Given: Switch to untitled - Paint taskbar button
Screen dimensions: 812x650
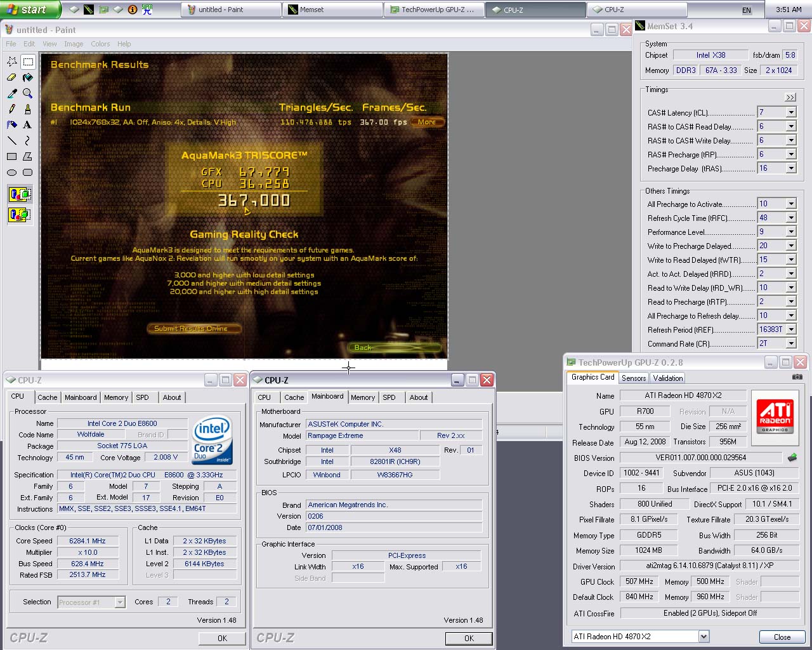Looking at the screenshot, I should (x=230, y=10).
